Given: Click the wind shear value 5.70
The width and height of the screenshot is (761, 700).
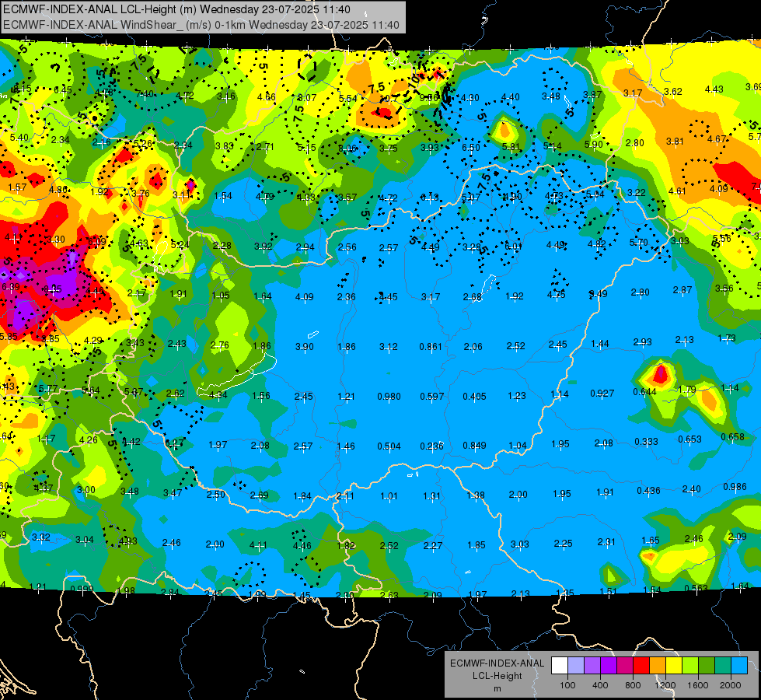Looking at the screenshot, I should click(639, 242).
